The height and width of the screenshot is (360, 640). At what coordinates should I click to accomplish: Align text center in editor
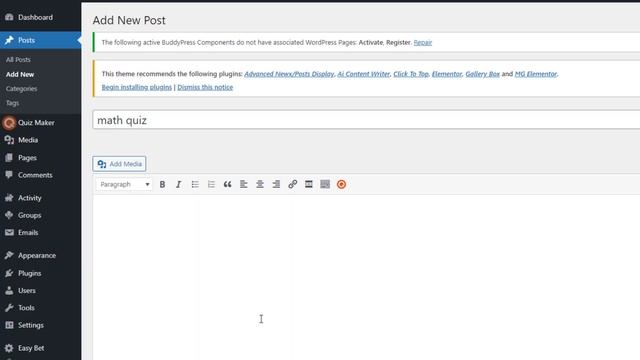(260, 184)
